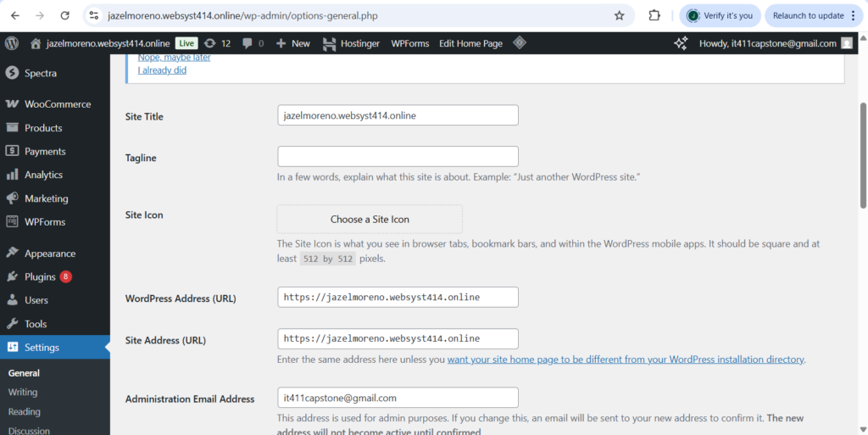Click the AI sparkle icon in admin bar
This screenshot has height=435, width=868.
(681, 43)
